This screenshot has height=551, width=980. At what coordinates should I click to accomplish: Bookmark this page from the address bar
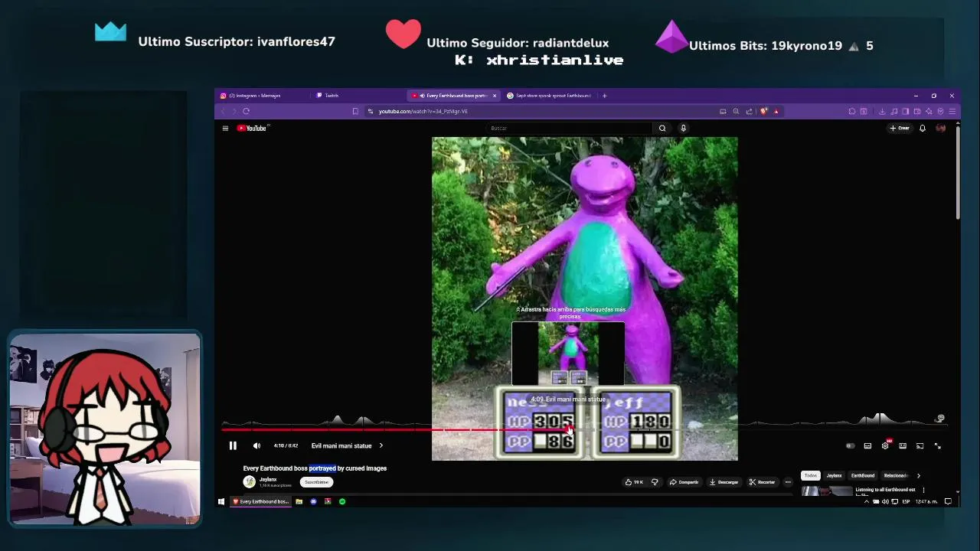[x=355, y=111]
